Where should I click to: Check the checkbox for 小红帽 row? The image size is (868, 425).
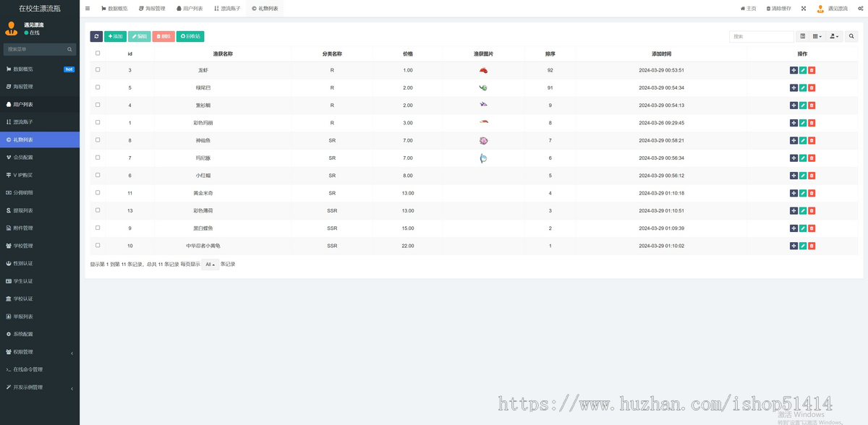click(98, 176)
